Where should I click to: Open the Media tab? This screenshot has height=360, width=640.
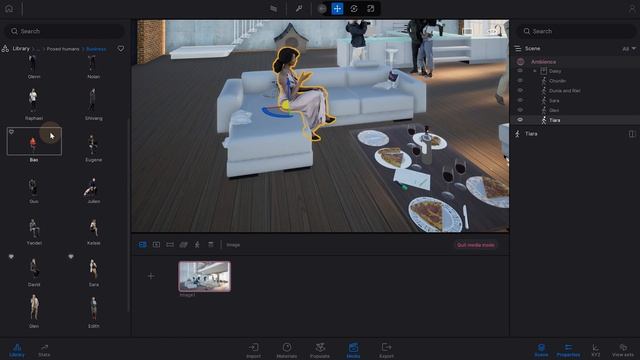tap(353, 350)
